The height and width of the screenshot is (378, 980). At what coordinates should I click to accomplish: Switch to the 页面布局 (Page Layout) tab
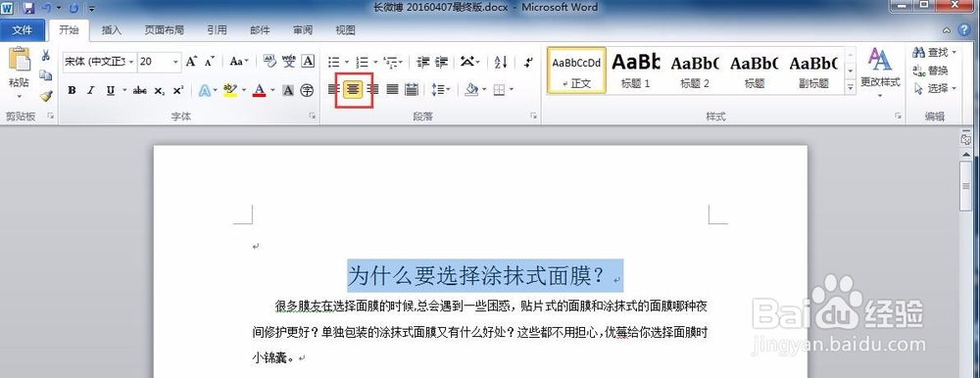tap(165, 30)
